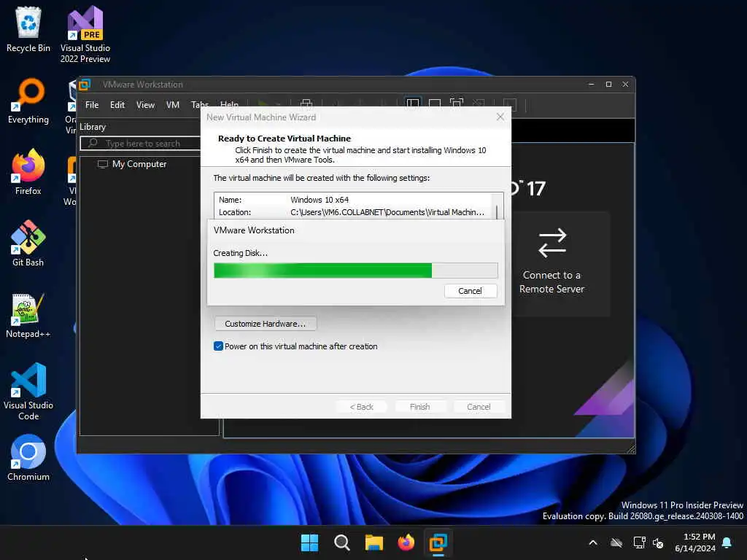Click the Finish button in the wizard

pos(419,407)
